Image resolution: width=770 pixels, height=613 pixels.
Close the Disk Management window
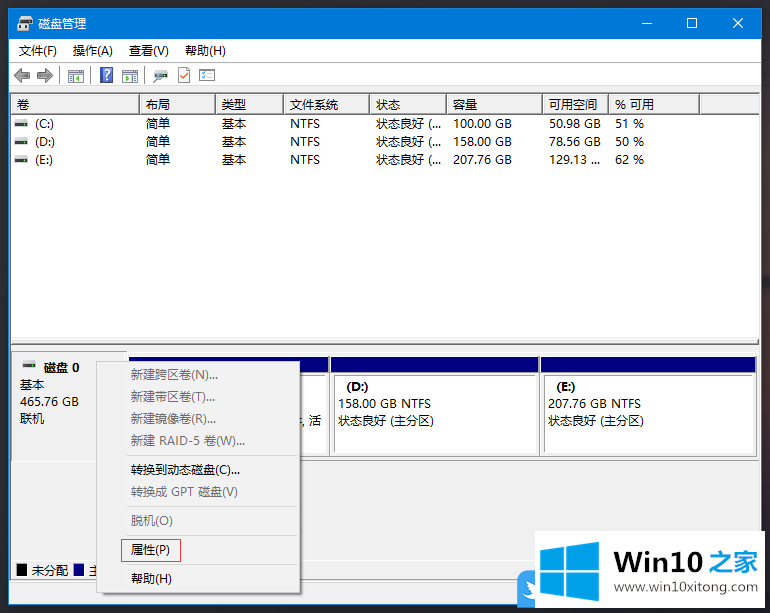click(x=738, y=23)
